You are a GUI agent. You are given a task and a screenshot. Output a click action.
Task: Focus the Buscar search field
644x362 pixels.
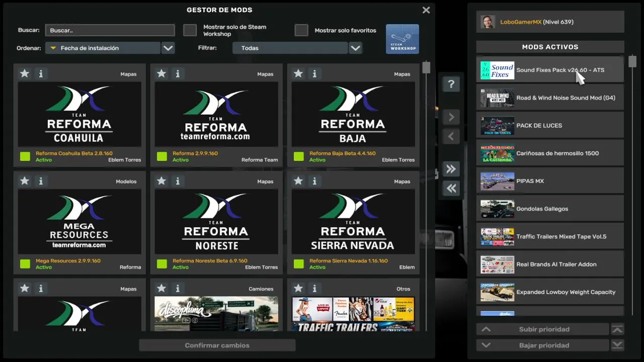(x=110, y=30)
